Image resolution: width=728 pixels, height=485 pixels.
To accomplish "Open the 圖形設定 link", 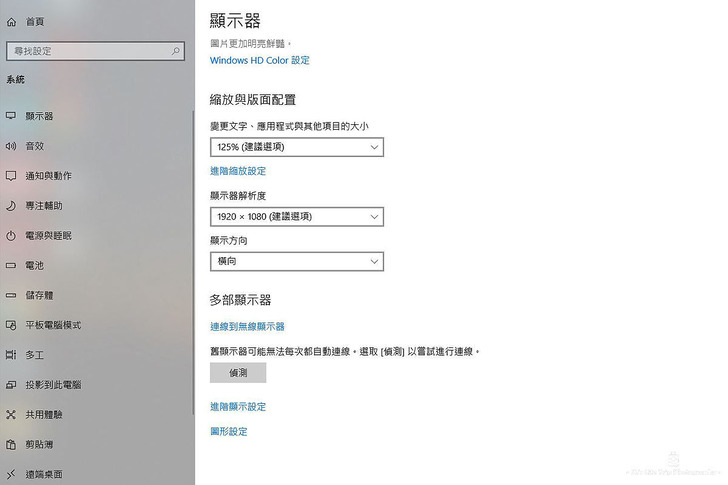I will pos(229,432).
